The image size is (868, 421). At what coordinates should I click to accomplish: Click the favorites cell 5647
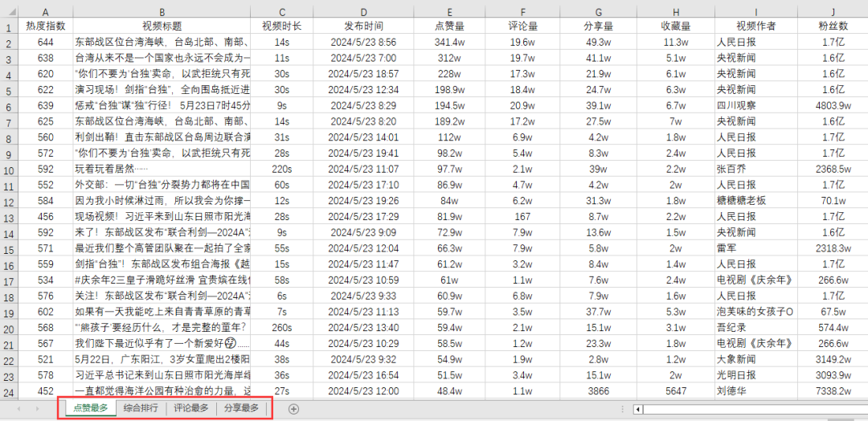(x=676, y=391)
